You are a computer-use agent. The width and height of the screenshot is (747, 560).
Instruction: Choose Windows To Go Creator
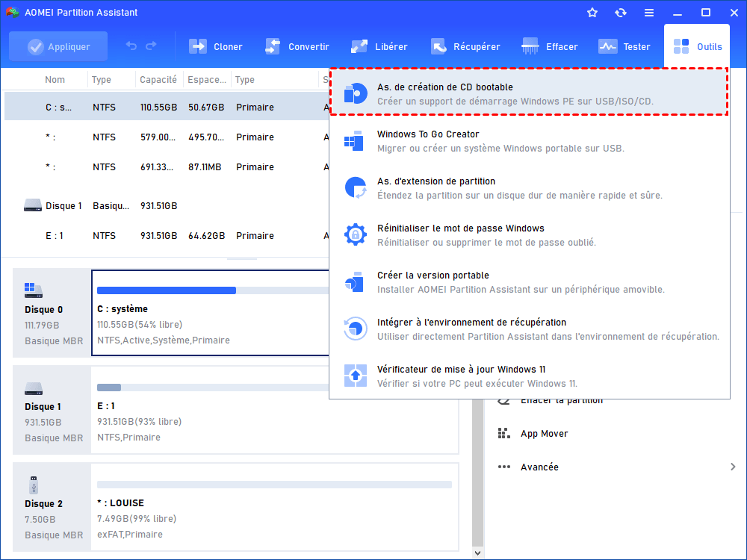coord(529,141)
